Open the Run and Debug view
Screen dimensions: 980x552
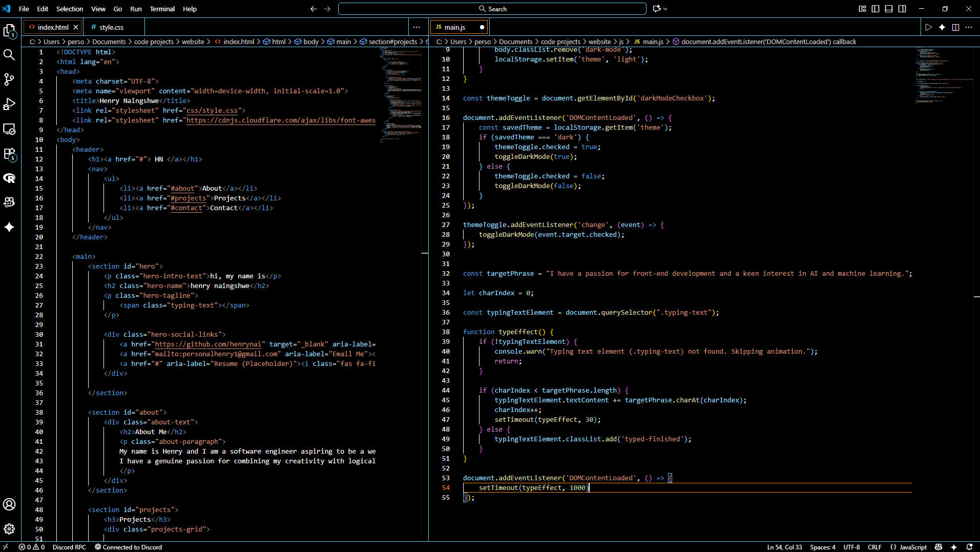pyautogui.click(x=9, y=104)
